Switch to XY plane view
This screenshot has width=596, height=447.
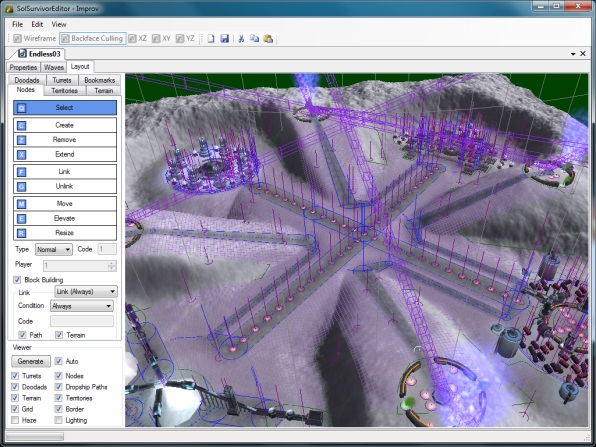coord(162,38)
